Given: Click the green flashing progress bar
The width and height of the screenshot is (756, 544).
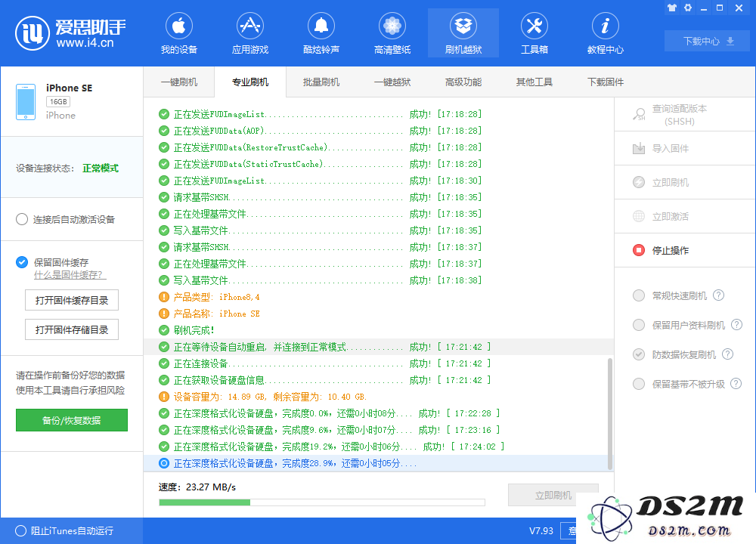Looking at the screenshot, I should tap(321, 502).
